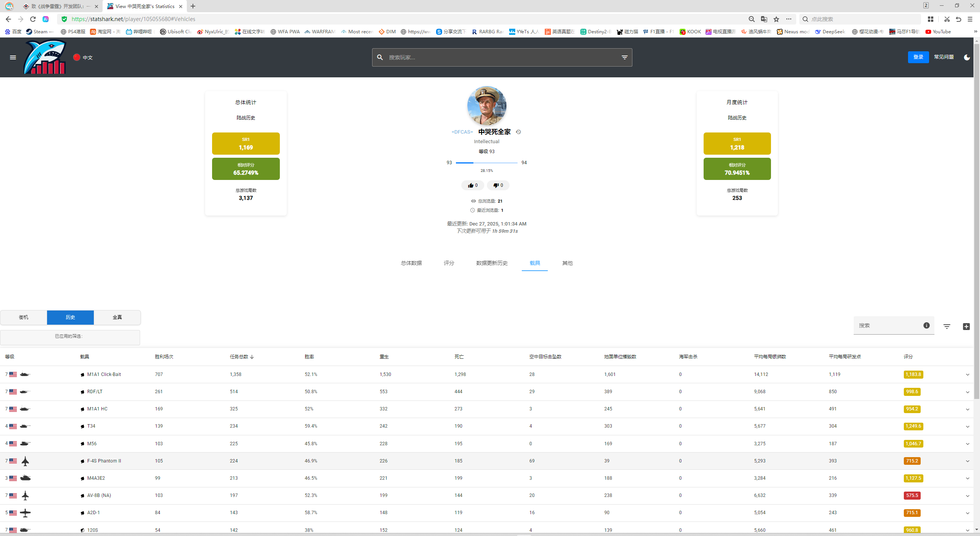Expand the F-4S Phantom II row
The height and width of the screenshot is (536, 980).
pos(967,461)
